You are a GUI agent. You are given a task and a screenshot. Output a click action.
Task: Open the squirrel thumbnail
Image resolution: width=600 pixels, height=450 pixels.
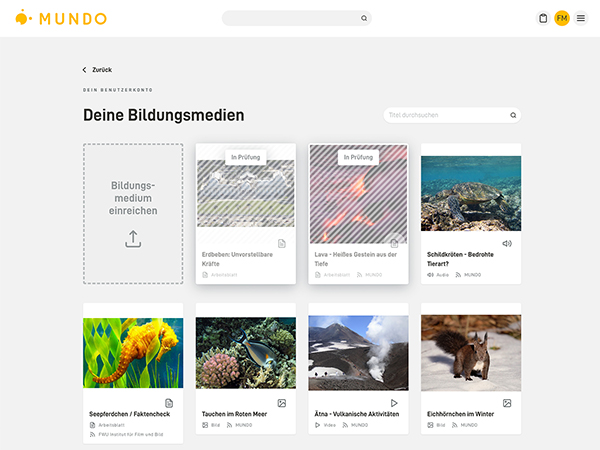coord(471,353)
